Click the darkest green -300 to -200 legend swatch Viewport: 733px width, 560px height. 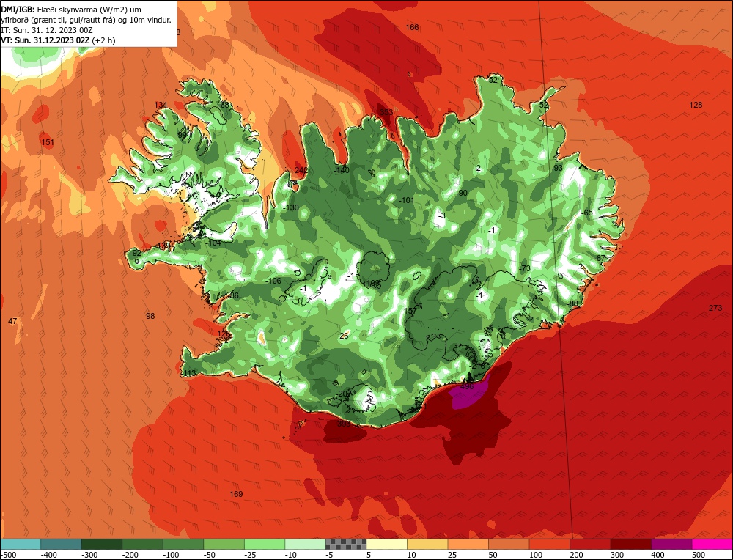click(x=101, y=544)
